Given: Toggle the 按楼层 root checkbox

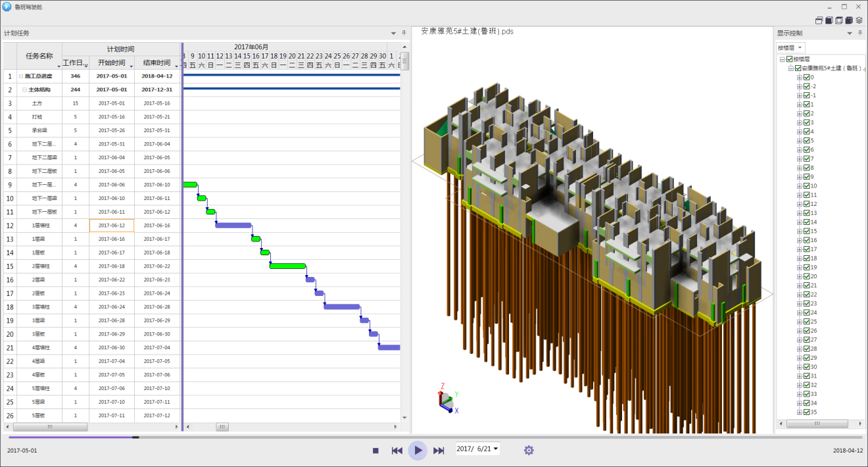Looking at the screenshot, I should point(790,59).
